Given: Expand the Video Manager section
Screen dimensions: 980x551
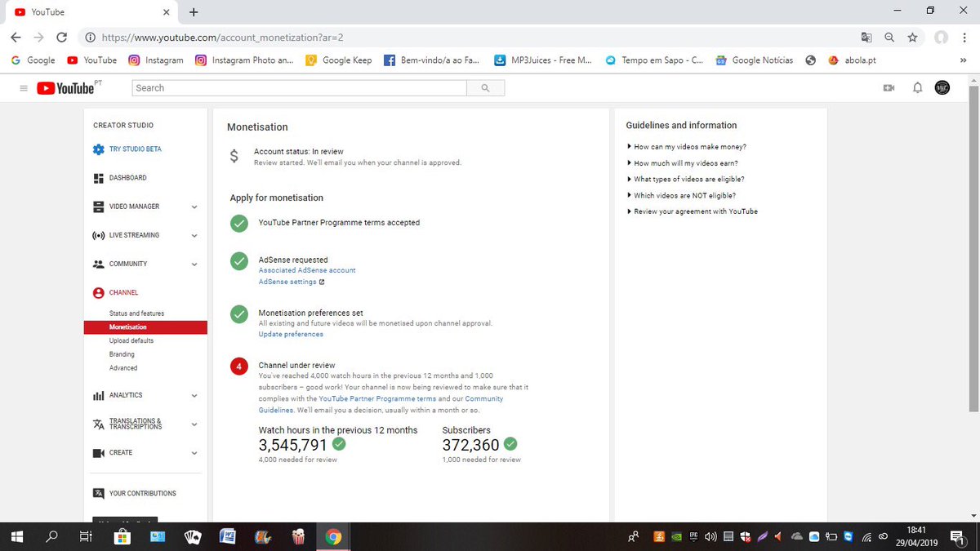Looking at the screenshot, I should point(194,207).
